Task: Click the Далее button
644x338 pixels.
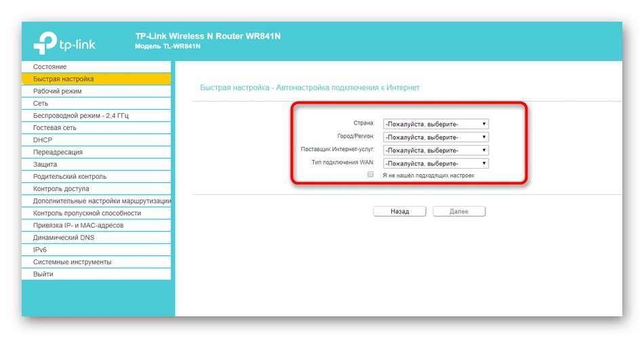Action: (x=459, y=211)
